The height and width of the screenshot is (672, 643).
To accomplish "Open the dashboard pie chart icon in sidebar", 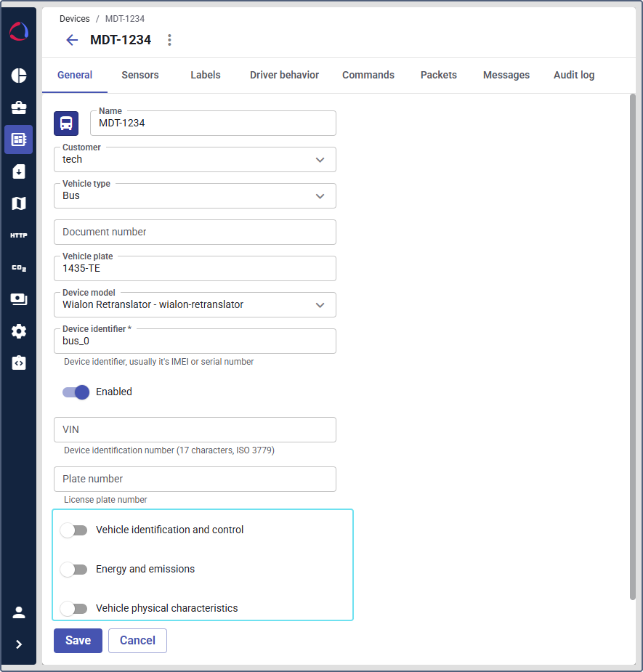I will pos(19,76).
